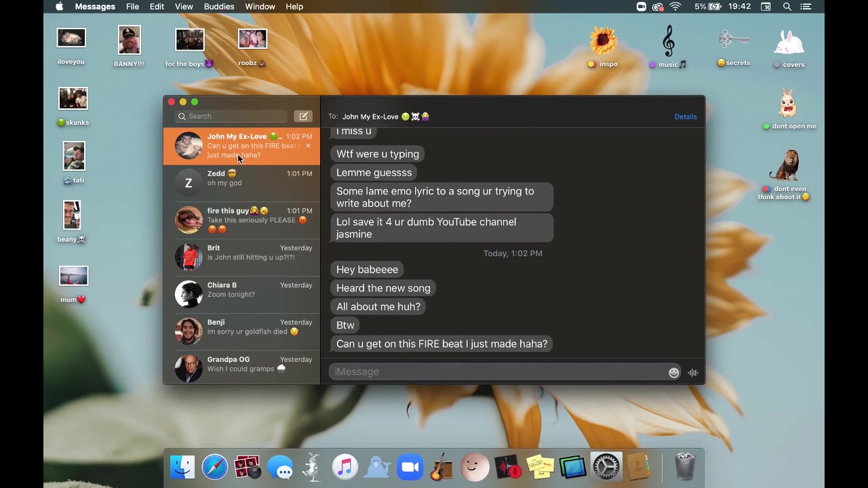The width and height of the screenshot is (868, 488).
Task: Launch GarageBand from the dock
Action: (442, 467)
